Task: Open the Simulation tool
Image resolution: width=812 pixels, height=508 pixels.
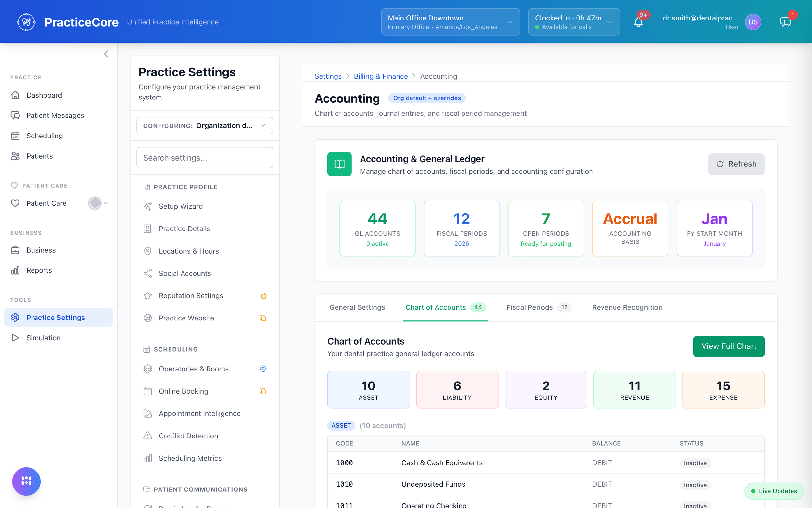Action: click(x=59, y=338)
